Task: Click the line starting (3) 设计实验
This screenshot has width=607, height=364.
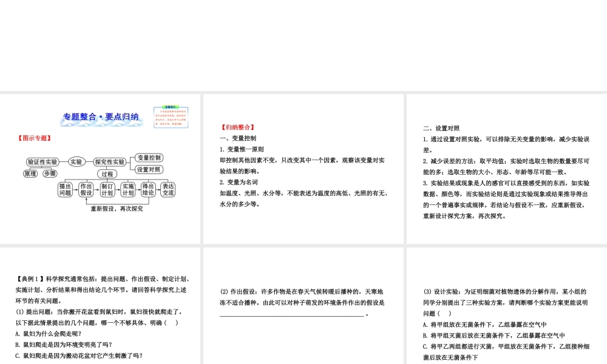Action: coord(505,292)
